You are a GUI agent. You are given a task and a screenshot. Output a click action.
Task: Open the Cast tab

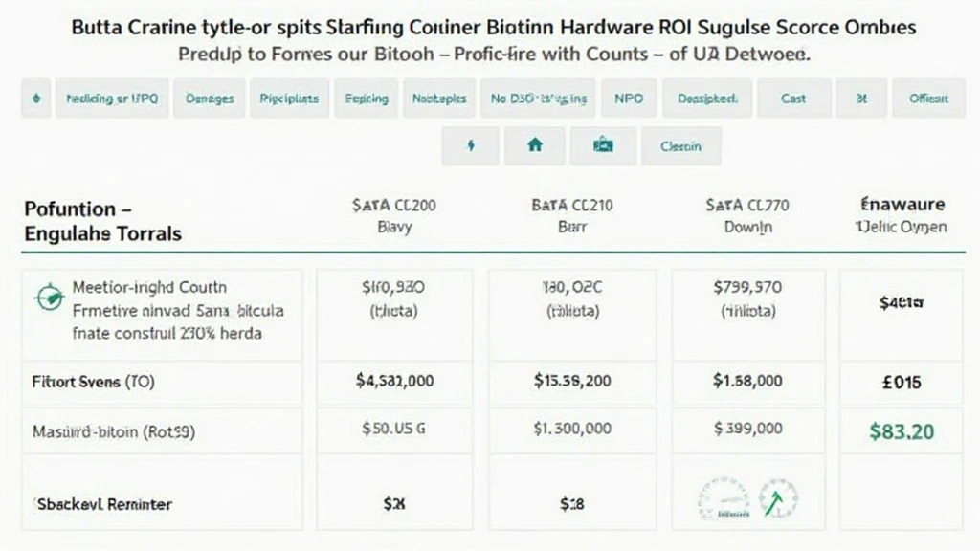[793, 98]
